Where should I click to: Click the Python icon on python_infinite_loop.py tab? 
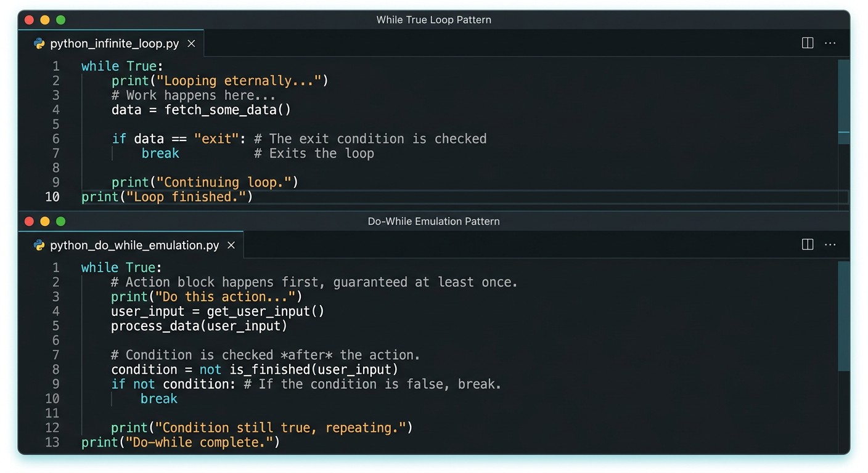(39, 44)
